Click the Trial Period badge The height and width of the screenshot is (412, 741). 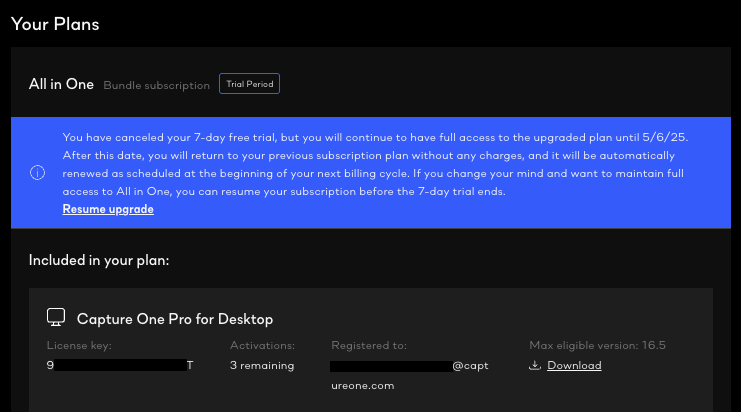click(249, 84)
